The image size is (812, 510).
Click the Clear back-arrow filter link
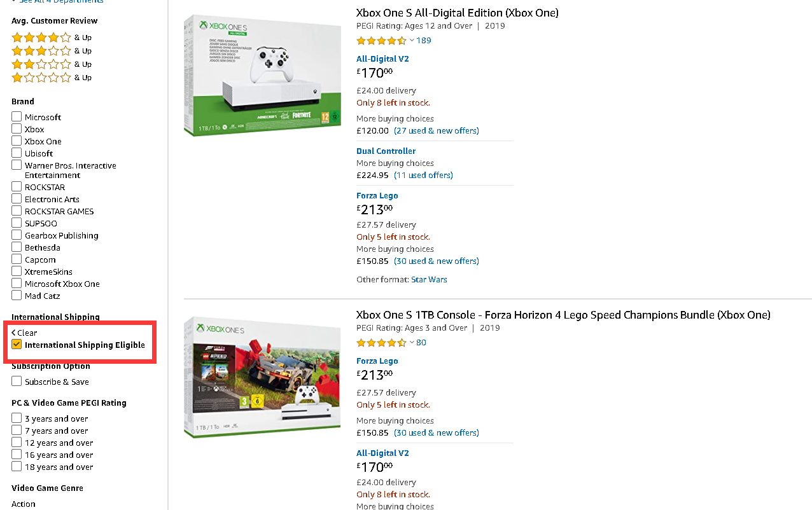click(x=24, y=333)
